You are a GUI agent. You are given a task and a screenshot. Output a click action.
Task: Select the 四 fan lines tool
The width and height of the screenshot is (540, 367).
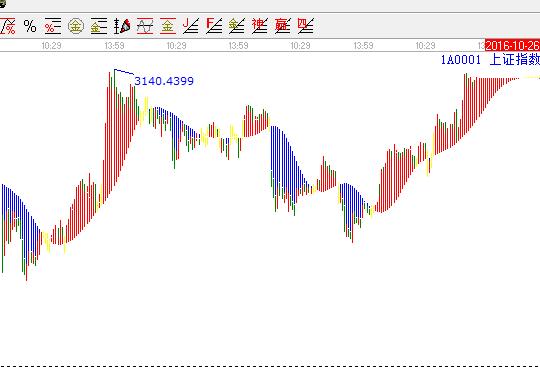(x=305, y=26)
